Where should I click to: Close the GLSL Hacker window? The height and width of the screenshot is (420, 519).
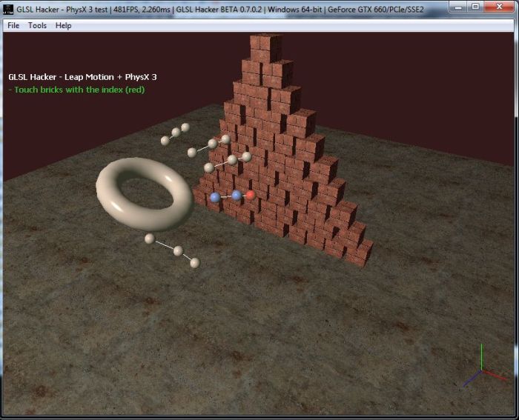(x=500, y=7)
